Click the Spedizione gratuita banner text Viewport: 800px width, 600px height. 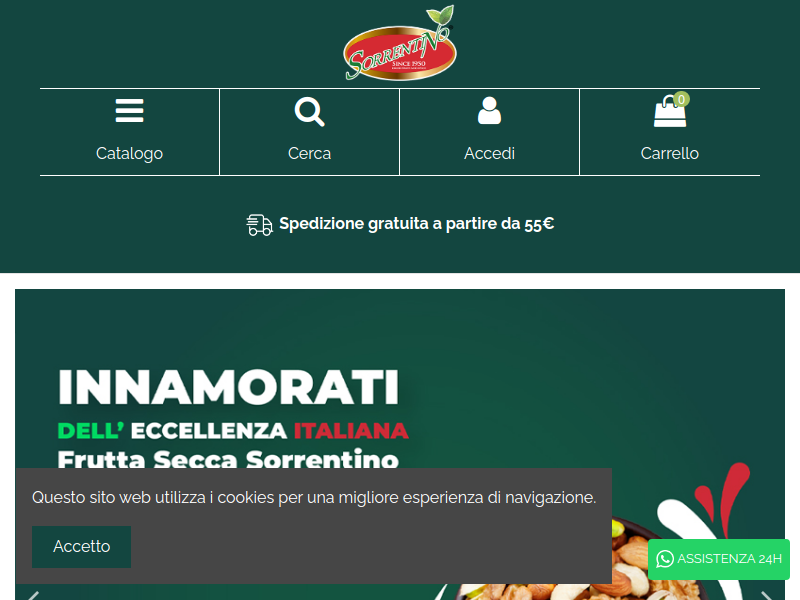point(416,224)
